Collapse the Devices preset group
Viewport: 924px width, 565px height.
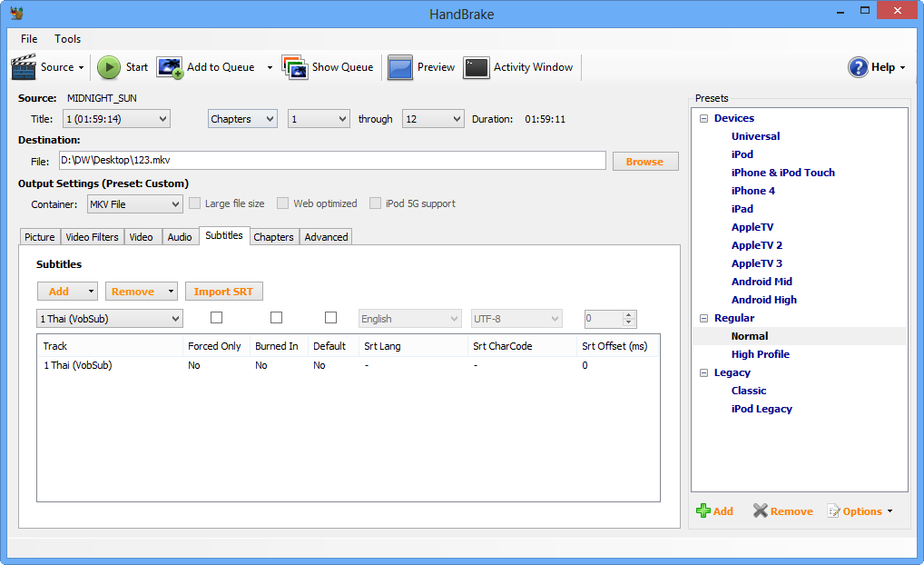point(703,119)
